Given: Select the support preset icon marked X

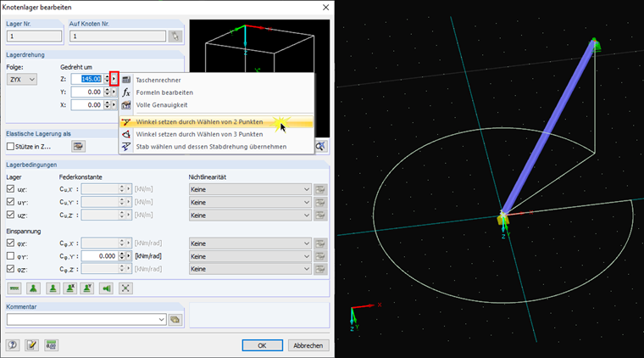Looking at the screenshot, I should click(x=70, y=288).
